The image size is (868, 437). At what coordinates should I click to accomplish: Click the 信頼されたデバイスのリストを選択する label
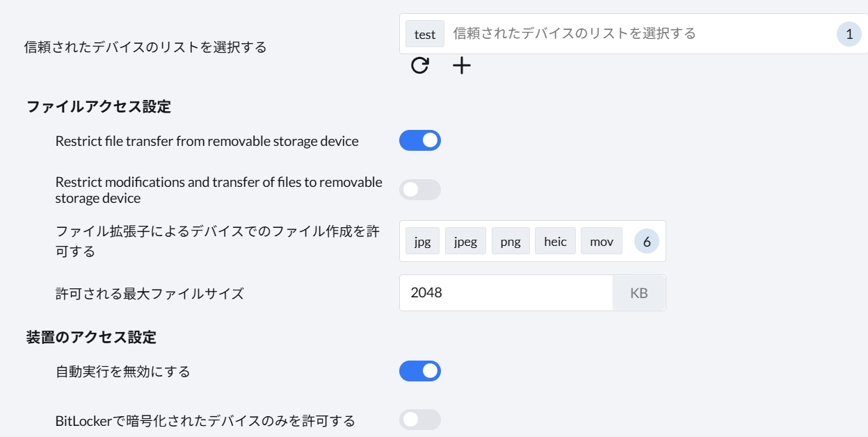(145, 47)
